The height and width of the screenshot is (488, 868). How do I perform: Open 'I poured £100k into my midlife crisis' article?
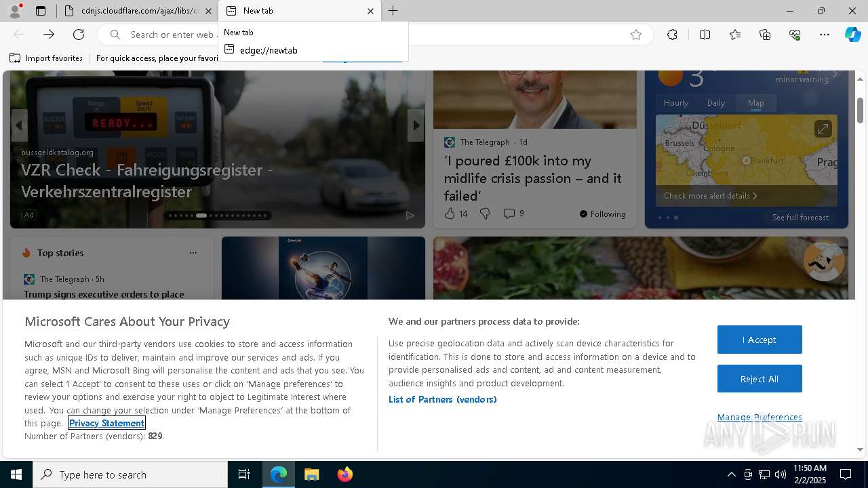click(x=533, y=178)
